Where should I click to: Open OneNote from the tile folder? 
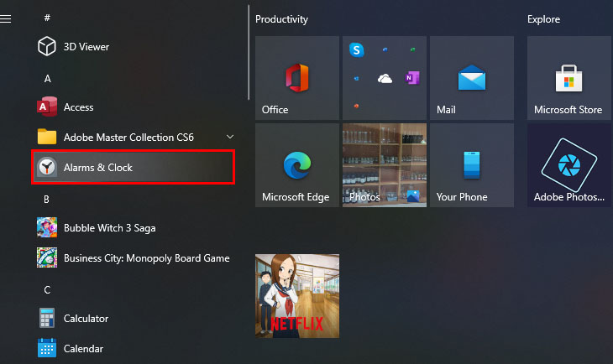(411, 77)
